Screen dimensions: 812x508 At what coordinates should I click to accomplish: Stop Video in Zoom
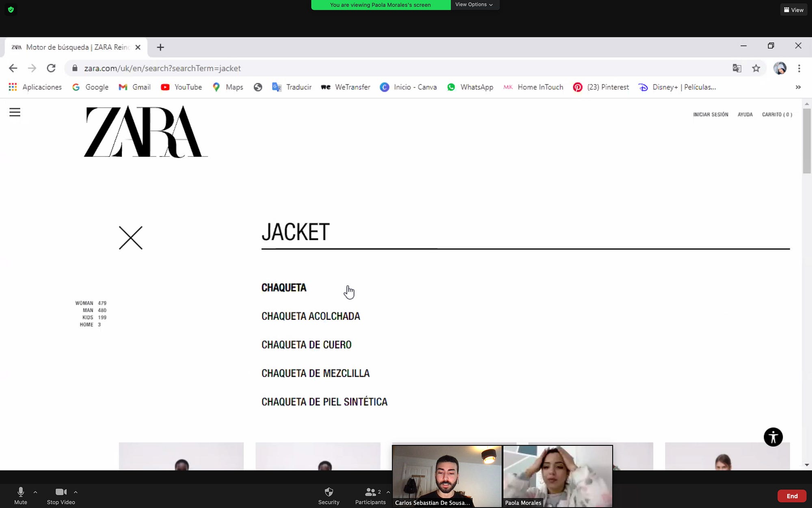pos(61,496)
